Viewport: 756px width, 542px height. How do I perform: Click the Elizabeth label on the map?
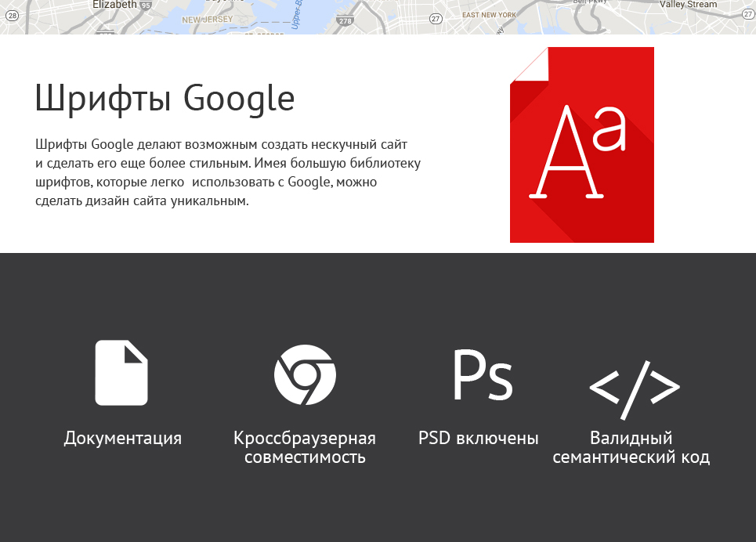click(x=114, y=5)
